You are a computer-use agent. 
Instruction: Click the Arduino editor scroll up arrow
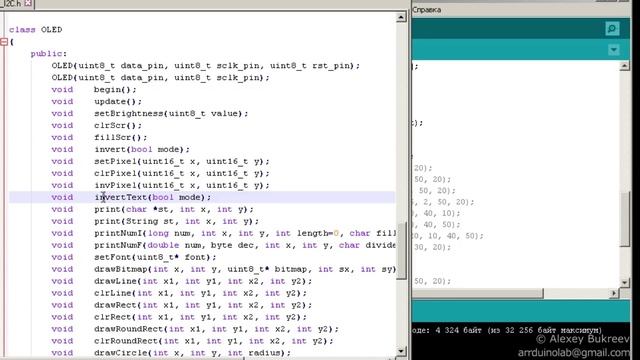[x=624, y=66]
